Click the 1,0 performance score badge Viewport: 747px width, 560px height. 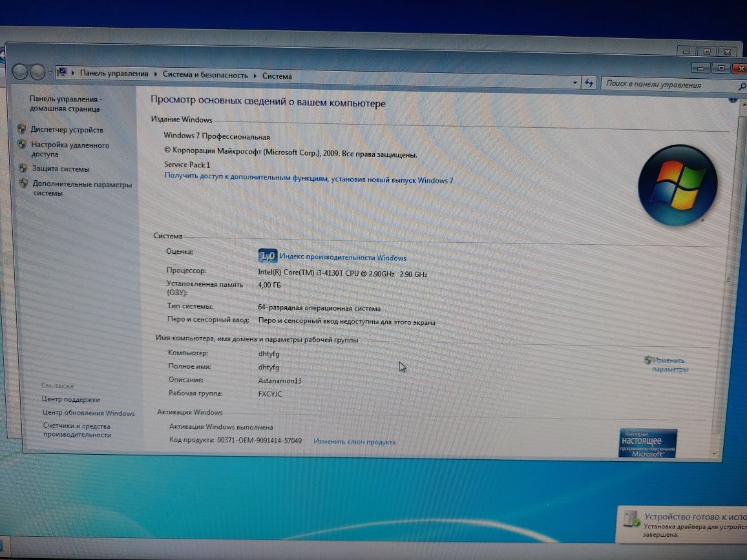pos(268,256)
